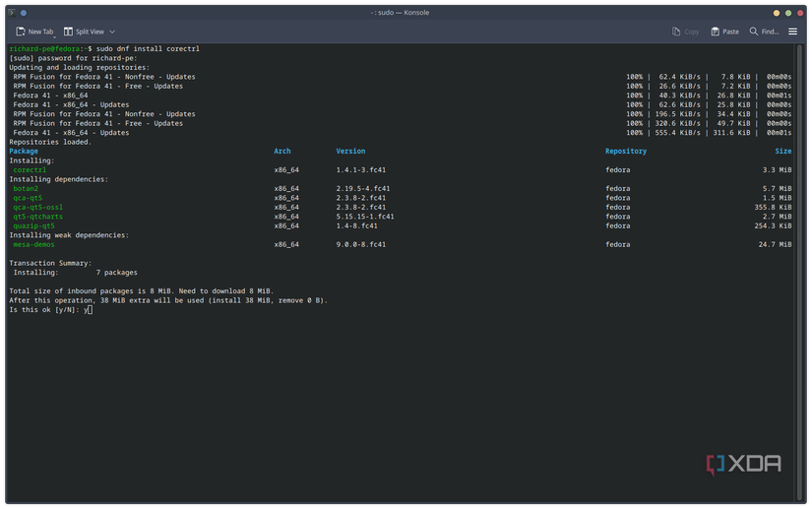
Task: Click the version '9.0.0-8.fc41'
Action: tap(361, 244)
